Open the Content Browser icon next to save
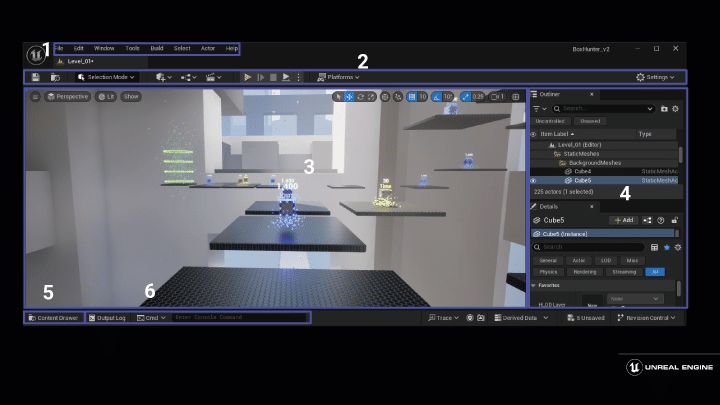This screenshot has width=720, height=405. coord(56,77)
